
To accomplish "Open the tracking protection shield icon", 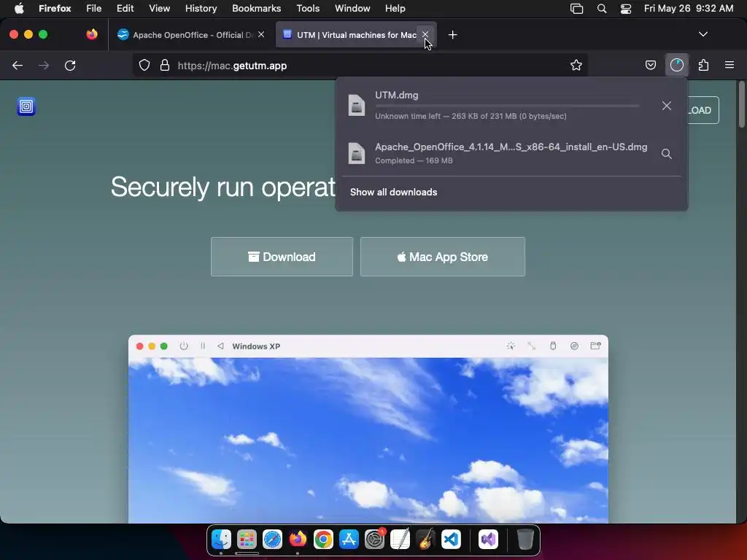I will pos(144,66).
